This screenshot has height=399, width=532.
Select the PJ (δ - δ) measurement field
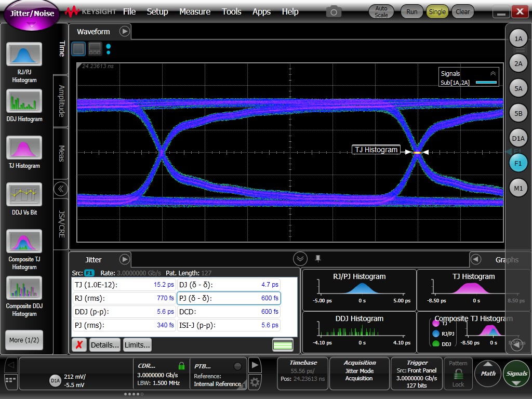point(229,298)
